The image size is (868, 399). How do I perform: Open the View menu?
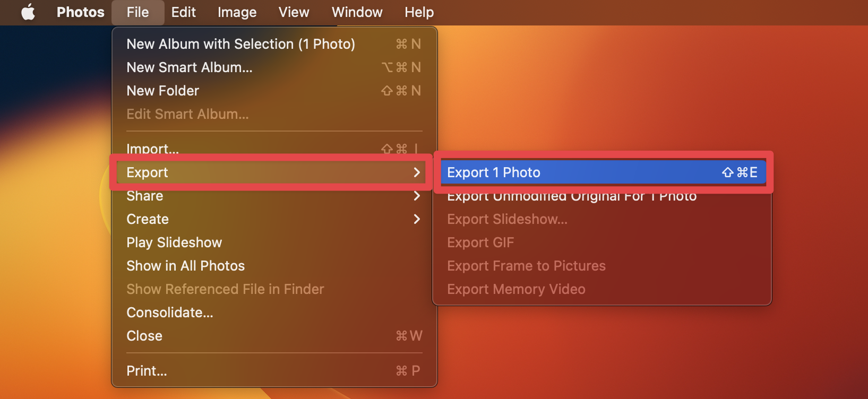click(293, 12)
